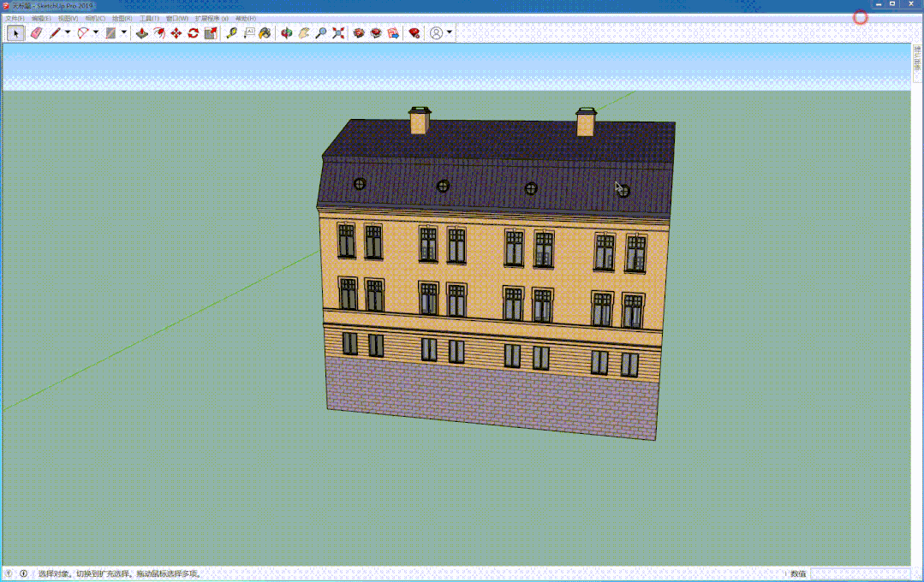924x582 pixels.
Task: Choose the Move tool with red arrows
Action: [176, 33]
